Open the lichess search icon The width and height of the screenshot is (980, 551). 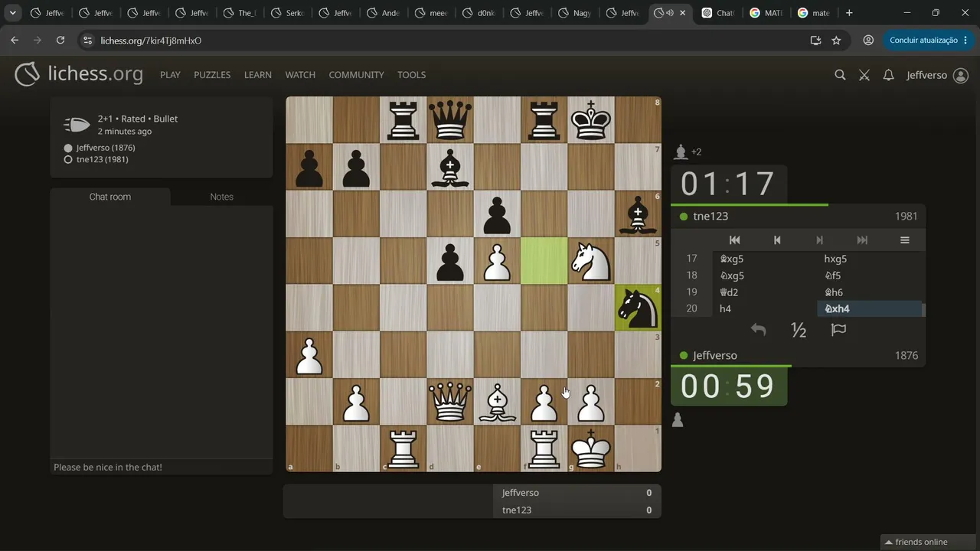pyautogui.click(x=840, y=75)
